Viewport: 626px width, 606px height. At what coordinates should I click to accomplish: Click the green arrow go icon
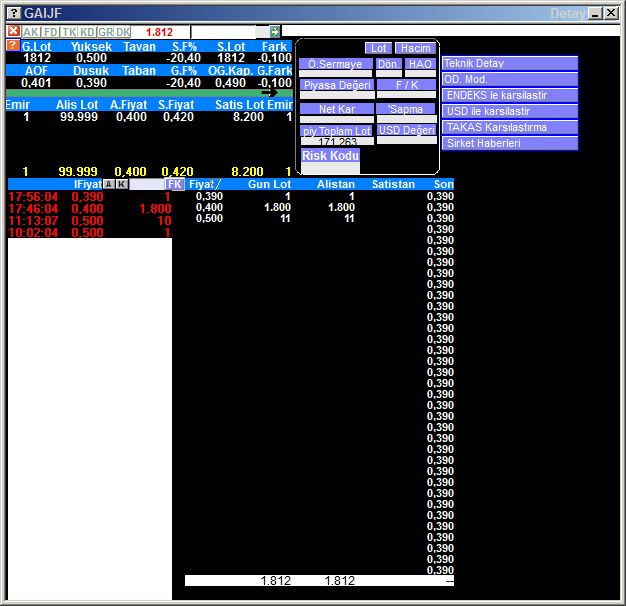[x=275, y=32]
